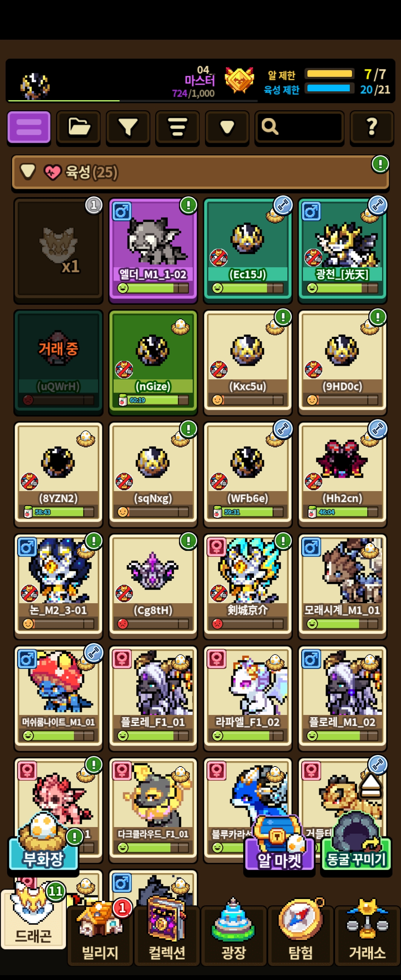Viewport: 401px width, 980px height.
Task: Open the folder icon in the toolbar
Action: [x=78, y=127]
